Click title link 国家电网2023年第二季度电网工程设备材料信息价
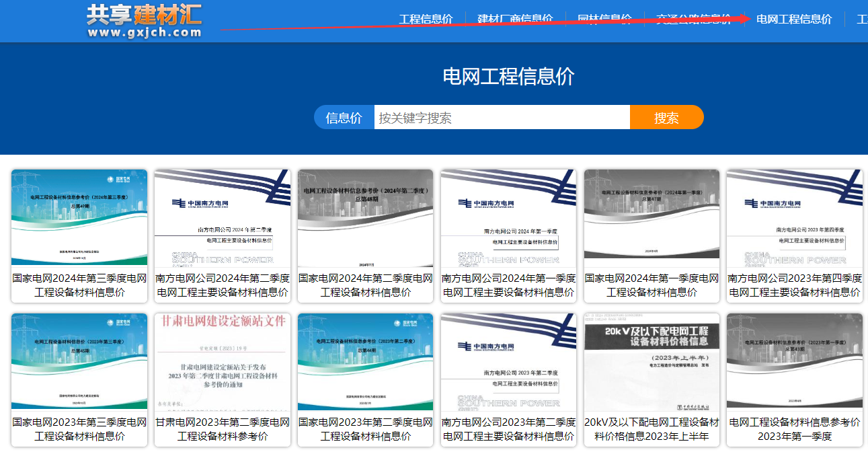Screen dimensions: 868x452 tap(366, 429)
